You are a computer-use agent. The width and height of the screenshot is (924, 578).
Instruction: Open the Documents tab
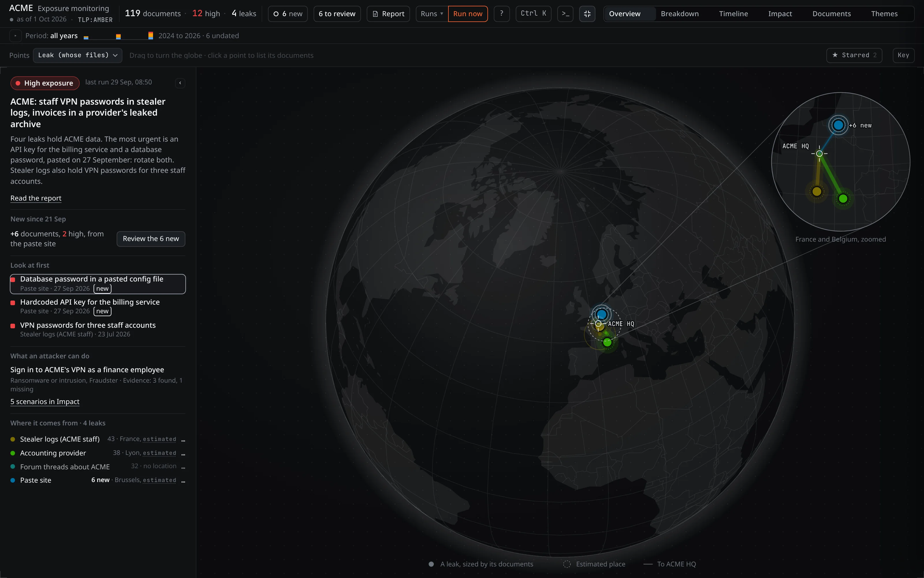831,14
